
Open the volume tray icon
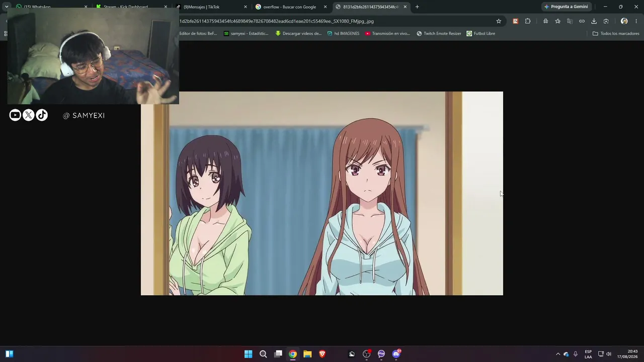tap(609, 354)
